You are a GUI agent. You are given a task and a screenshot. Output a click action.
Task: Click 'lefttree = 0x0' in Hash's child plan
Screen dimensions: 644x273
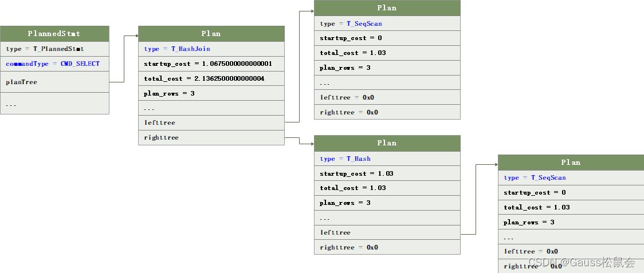tap(571, 252)
